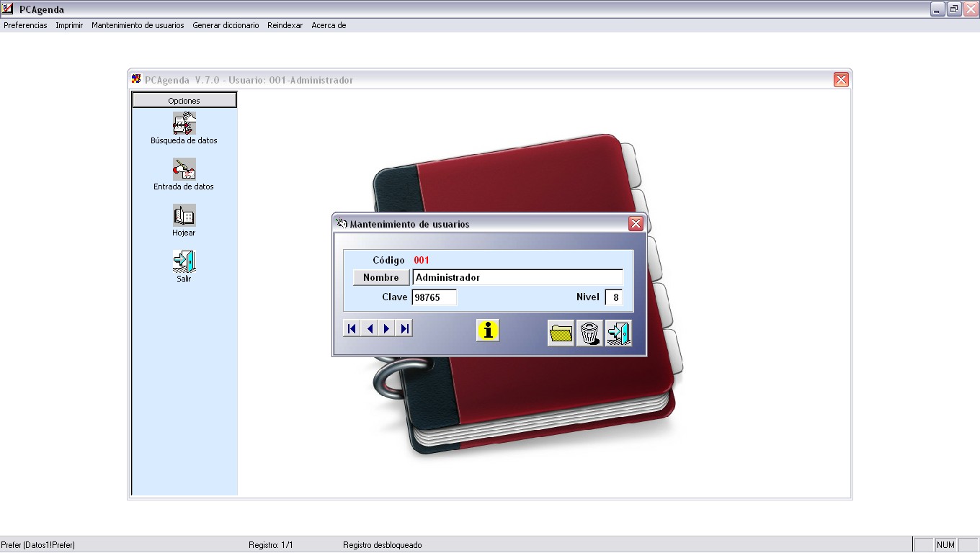Click the Nombre button

click(x=381, y=277)
